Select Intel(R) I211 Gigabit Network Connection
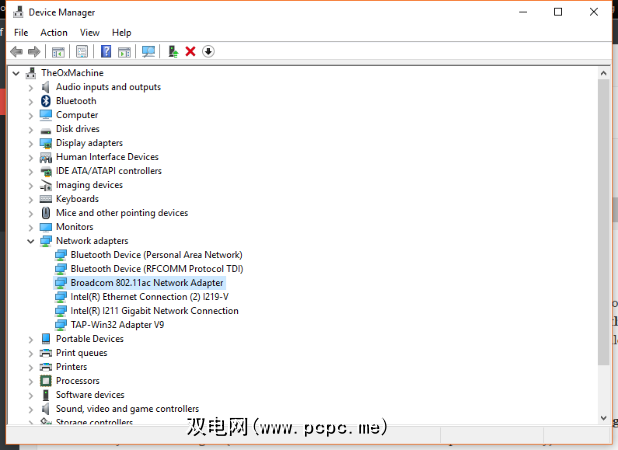Screen dimensions: 618x450 click(x=154, y=311)
